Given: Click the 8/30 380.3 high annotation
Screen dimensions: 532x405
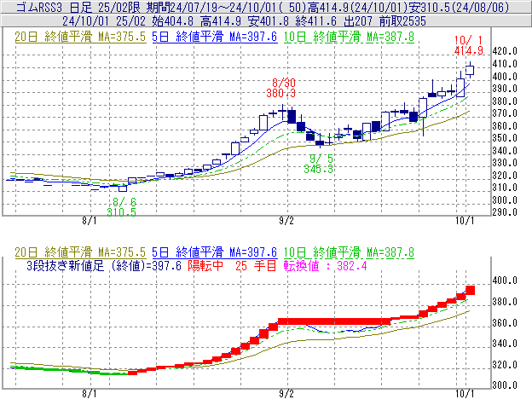Looking at the screenshot, I should tap(281, 88).
